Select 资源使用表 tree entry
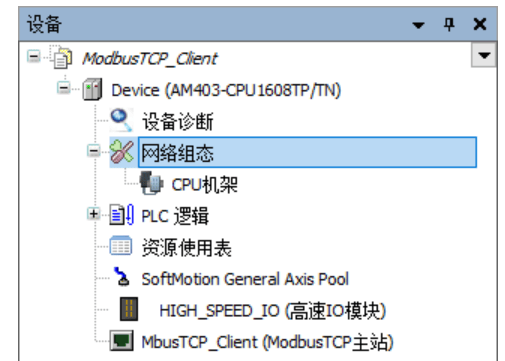Image resolution: width=505 pixels, height=361 pixels. pyautogui.click(x=187, y=247)
